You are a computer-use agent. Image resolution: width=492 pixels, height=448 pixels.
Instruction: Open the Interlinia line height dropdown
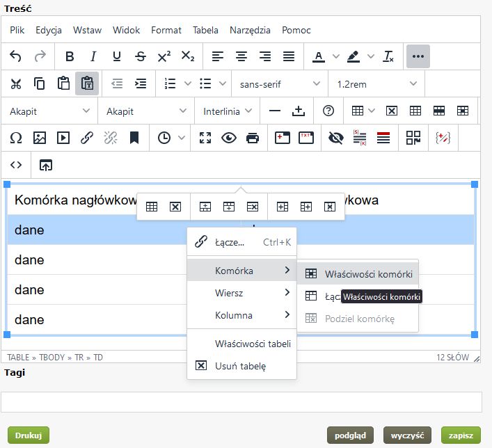coord(228,111)
